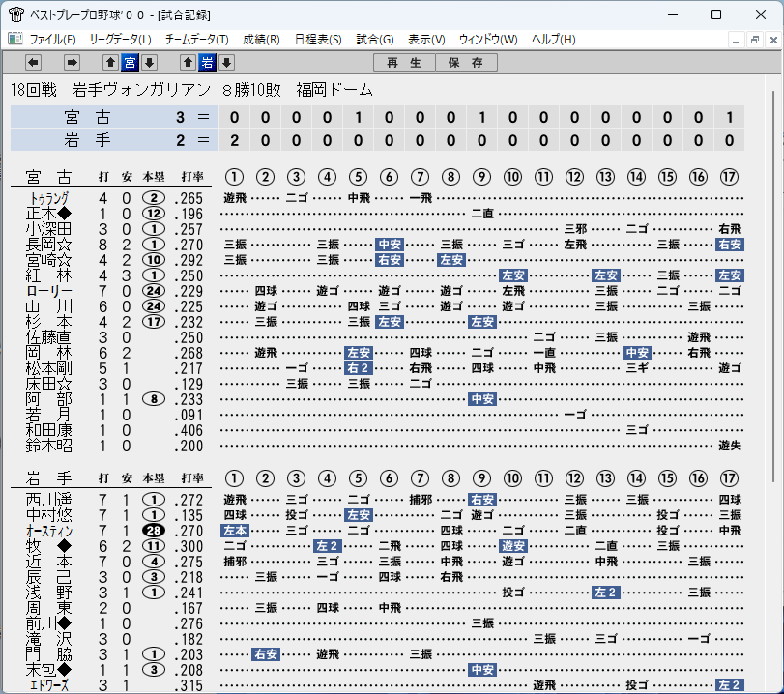Restore the inner document window
This screenshot has height=694, width=784.
click(x=754, y=40)
